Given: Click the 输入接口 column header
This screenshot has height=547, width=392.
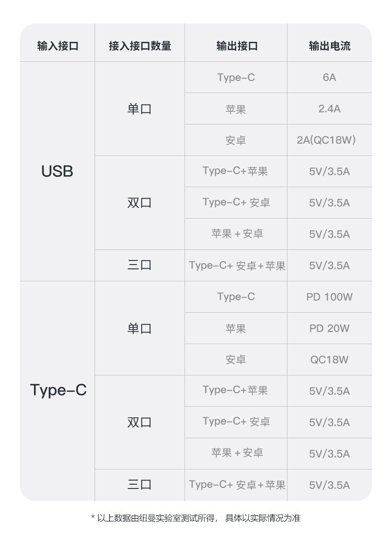Looking at the screenshot, I should [x=58, y=45].
